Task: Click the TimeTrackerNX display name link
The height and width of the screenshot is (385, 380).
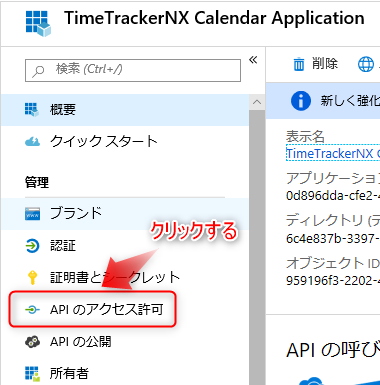Action: (333, 154)
